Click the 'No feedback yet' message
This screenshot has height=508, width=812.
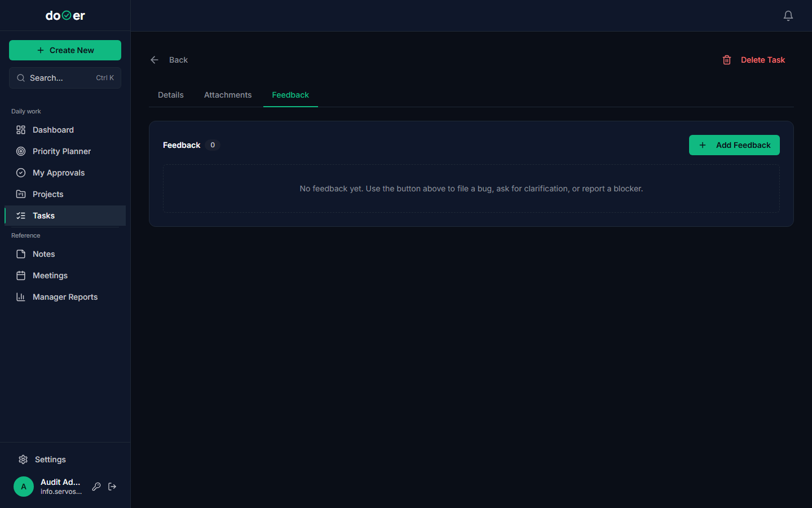(471, 189)
